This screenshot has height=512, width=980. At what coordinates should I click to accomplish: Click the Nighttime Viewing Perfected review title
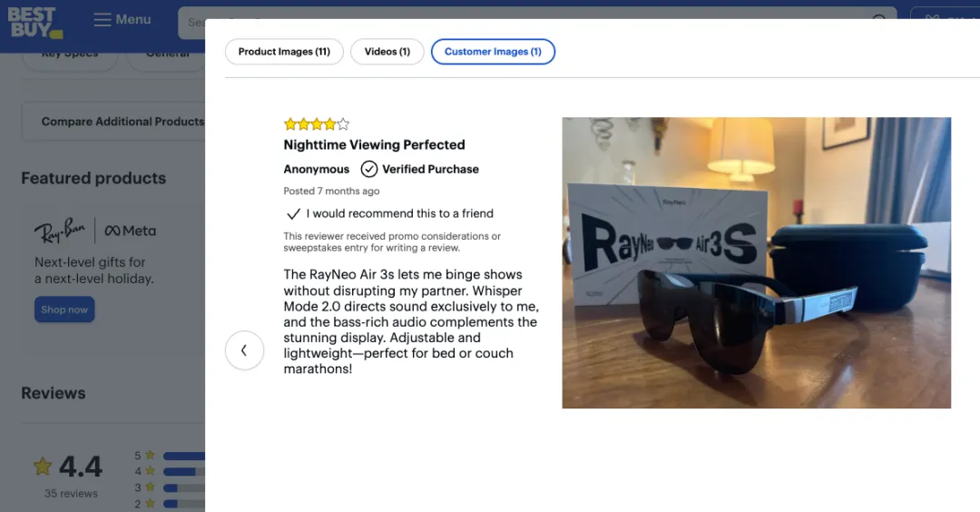point(374,145)
